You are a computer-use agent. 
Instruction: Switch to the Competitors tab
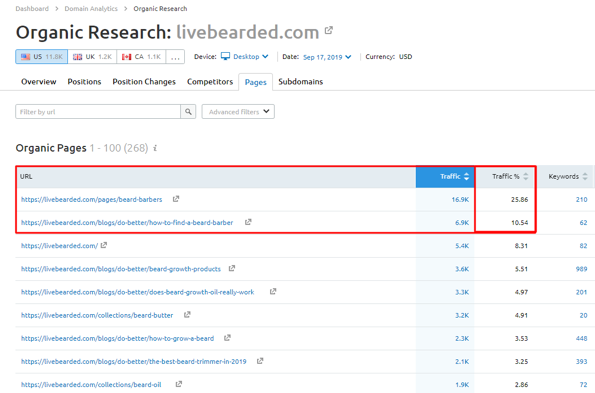coord(210,82)
